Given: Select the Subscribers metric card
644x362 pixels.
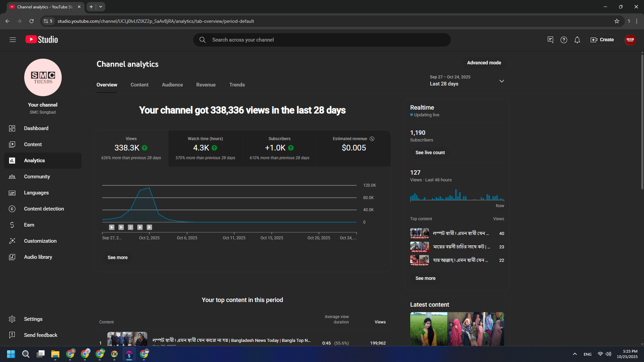Looking at the screenshot, I should tap(279, 148).
